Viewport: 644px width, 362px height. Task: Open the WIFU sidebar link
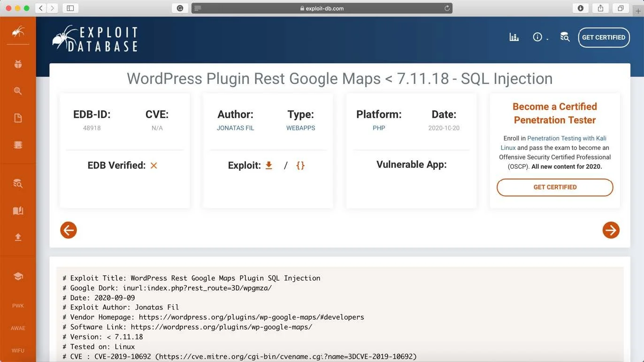click(x=18, y=351)
